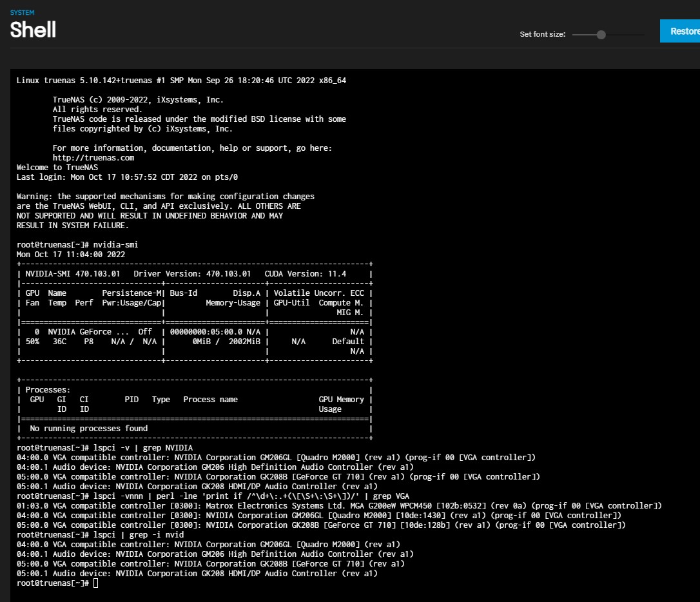This screenshot has height=602, width=700.
Task: Click 'Driver Version: 470.103.01' text
Action: 192,274
